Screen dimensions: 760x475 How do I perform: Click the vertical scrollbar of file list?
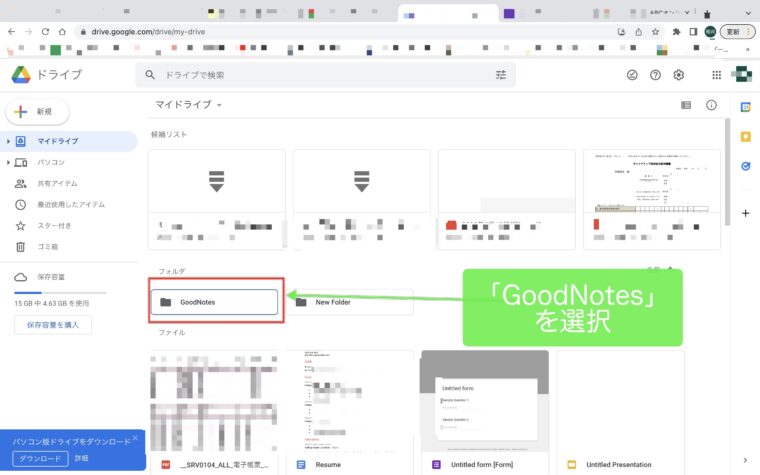tap(727, 172)
